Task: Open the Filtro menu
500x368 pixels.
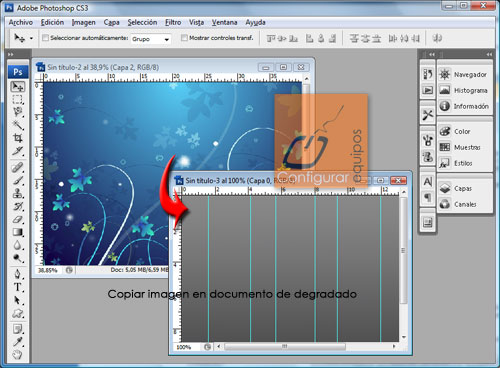Action: pyautogui.click(x=173, y=22)
